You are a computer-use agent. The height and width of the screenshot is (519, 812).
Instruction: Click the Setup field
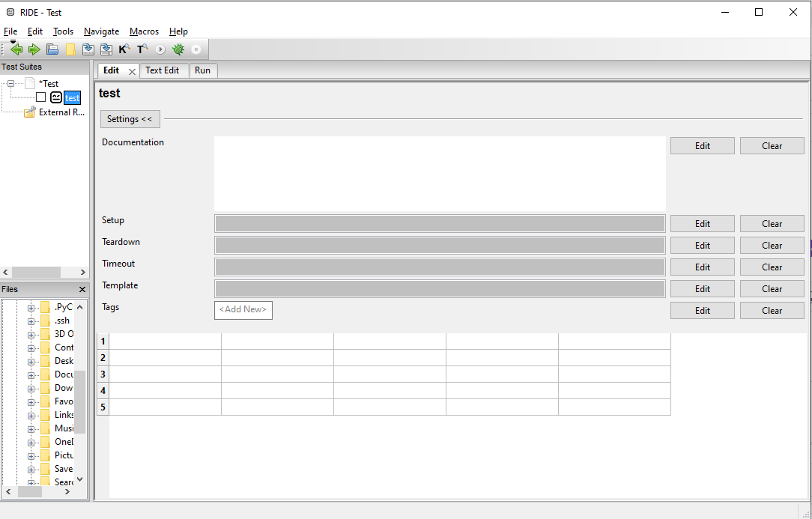pos(440,223)
